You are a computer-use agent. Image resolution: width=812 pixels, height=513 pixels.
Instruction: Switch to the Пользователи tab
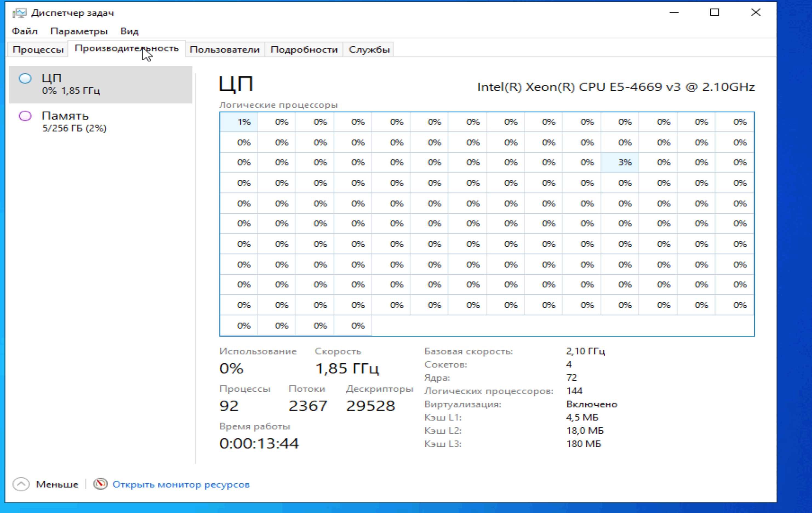click(x=225, y=50)
